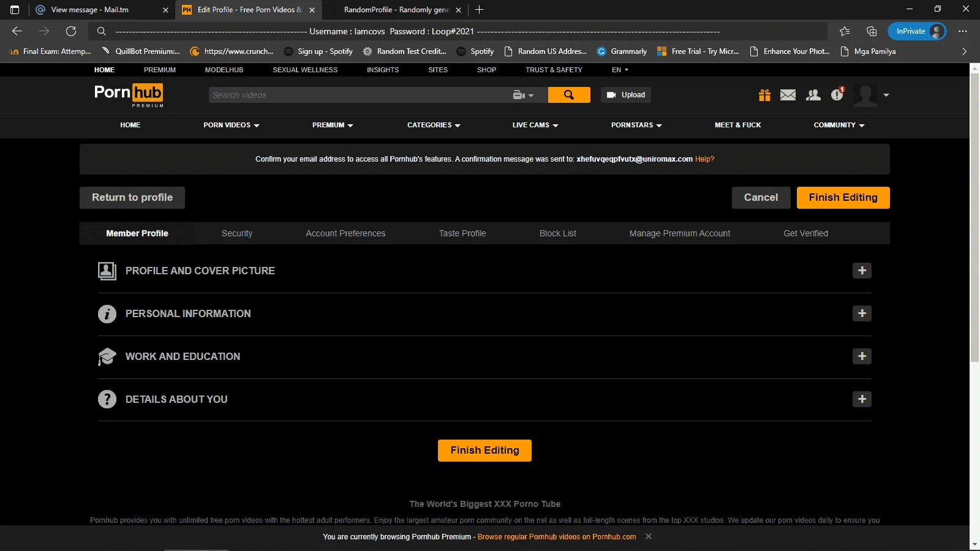Open Grammarly bookmark
The width and height of the screenshot is (980, 551).
click(622, 51)
